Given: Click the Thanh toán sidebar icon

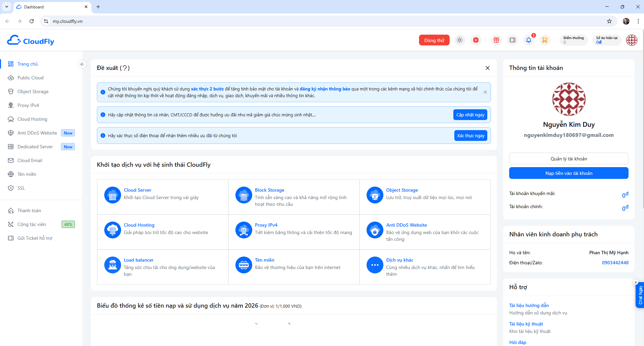Looking at the screenshot, I should coord(11,210).
